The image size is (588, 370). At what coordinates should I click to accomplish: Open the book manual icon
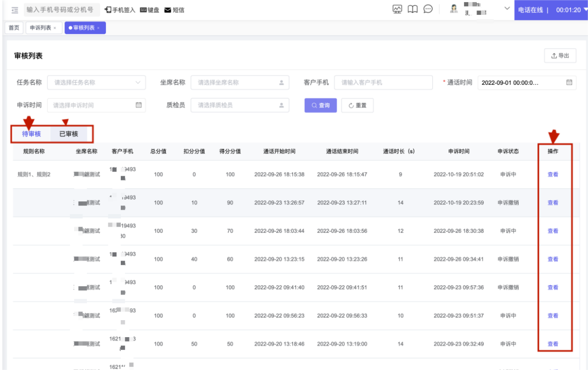[413, 9]
